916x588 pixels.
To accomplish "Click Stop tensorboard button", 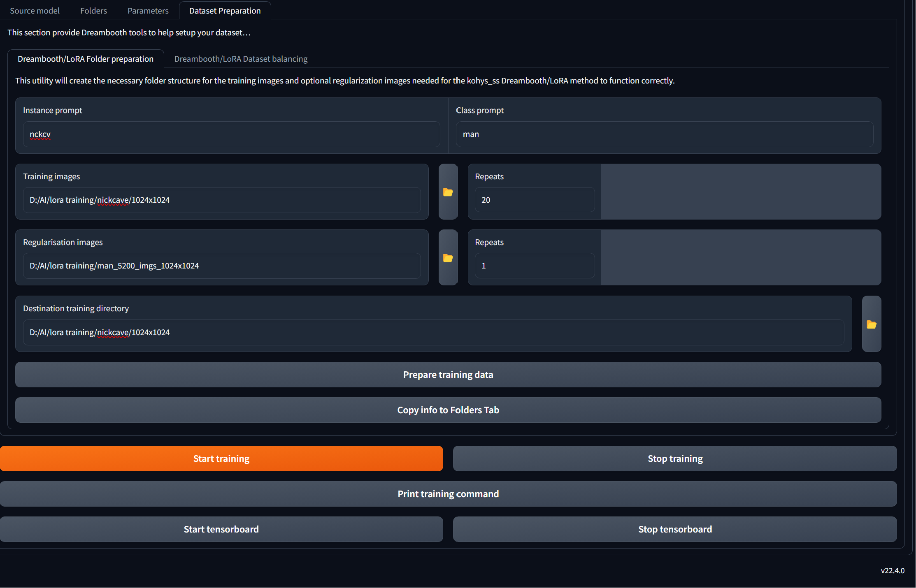I will click(675, 529).
